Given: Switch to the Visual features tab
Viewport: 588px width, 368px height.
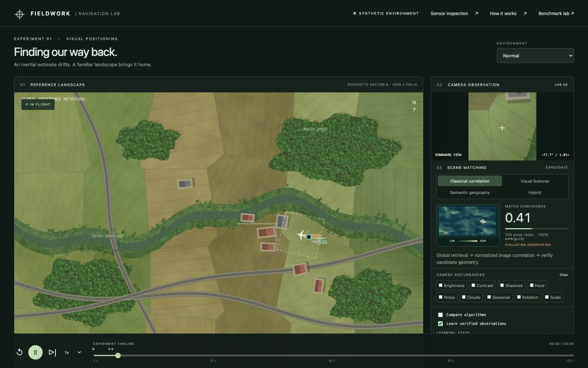Looking at the screenshot, I should [x=535, y=181].
